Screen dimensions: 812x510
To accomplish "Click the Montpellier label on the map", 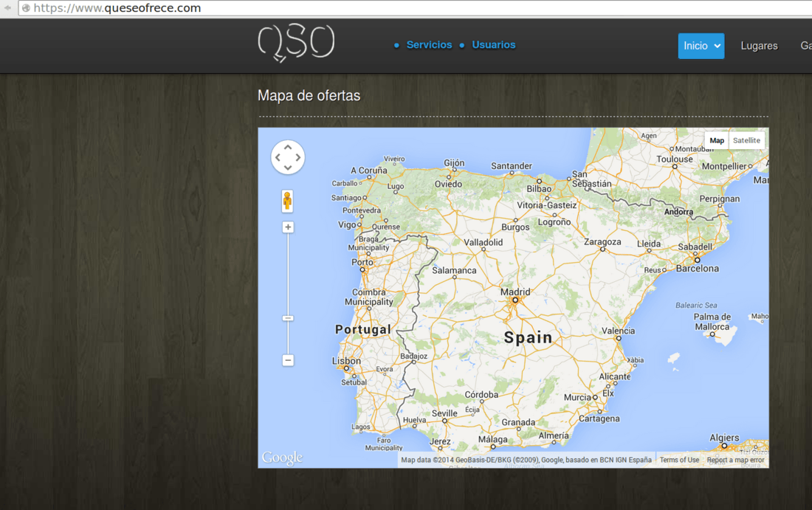I will pos(724,167).
